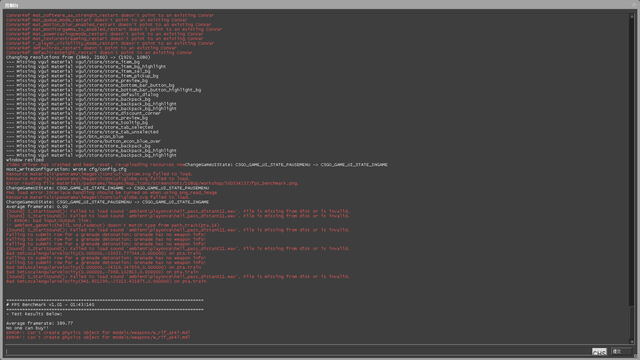The image size is (640, 360).
Task: Click the 'Host_WriteConfiguration: Wrote cfg/config.cfg' line
Action: [x=66, y=169]
